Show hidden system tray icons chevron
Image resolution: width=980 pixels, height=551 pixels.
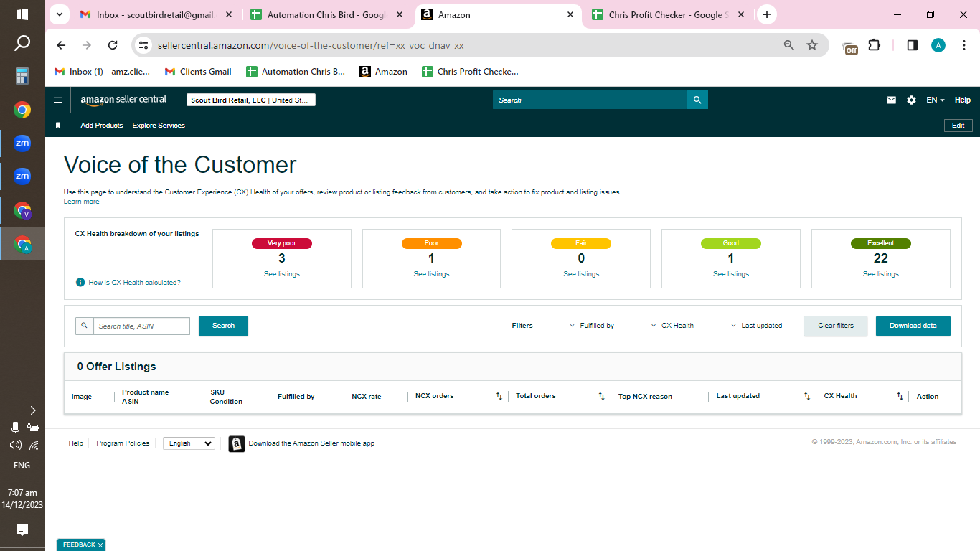[x=33, y=410]
